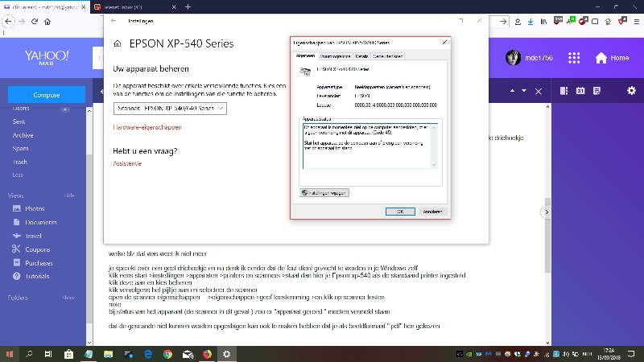Close the open email message

(x=539, y=92)
